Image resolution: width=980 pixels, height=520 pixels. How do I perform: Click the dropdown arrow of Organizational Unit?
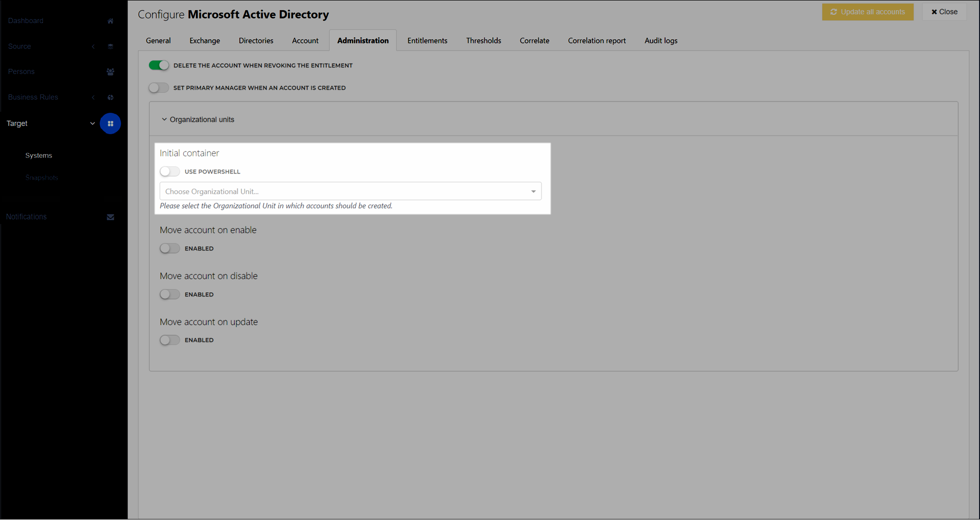coord(533,192)
